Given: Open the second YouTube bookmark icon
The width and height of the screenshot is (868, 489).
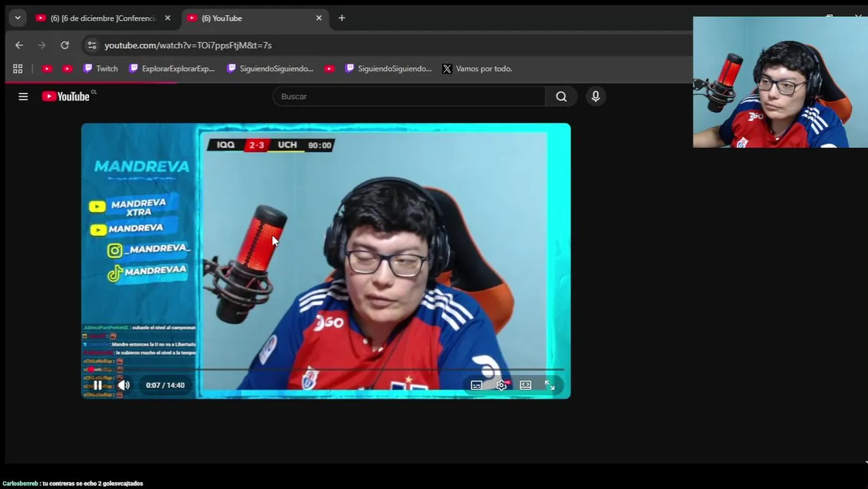Looking at the screenshot, I should (x=67, y=69).
